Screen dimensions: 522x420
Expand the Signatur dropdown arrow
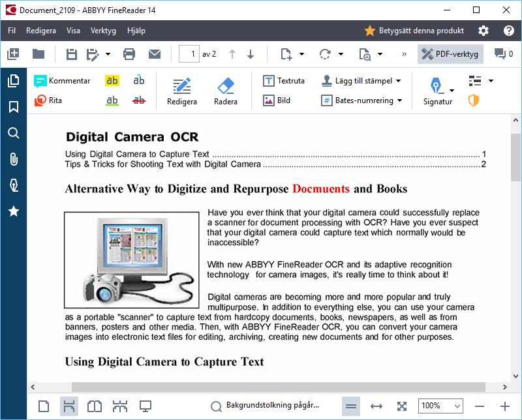(452, 91)
